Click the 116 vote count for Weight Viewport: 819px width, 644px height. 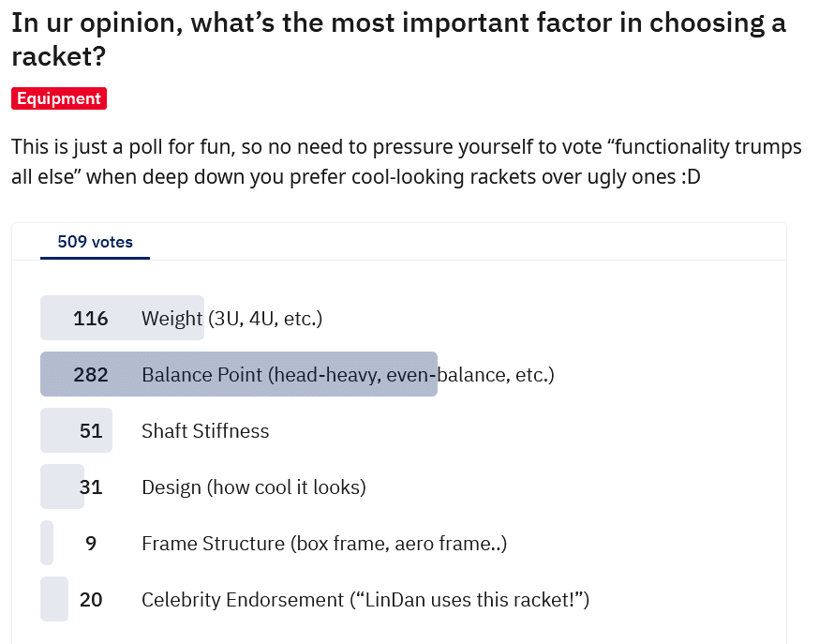pos(90,318)
